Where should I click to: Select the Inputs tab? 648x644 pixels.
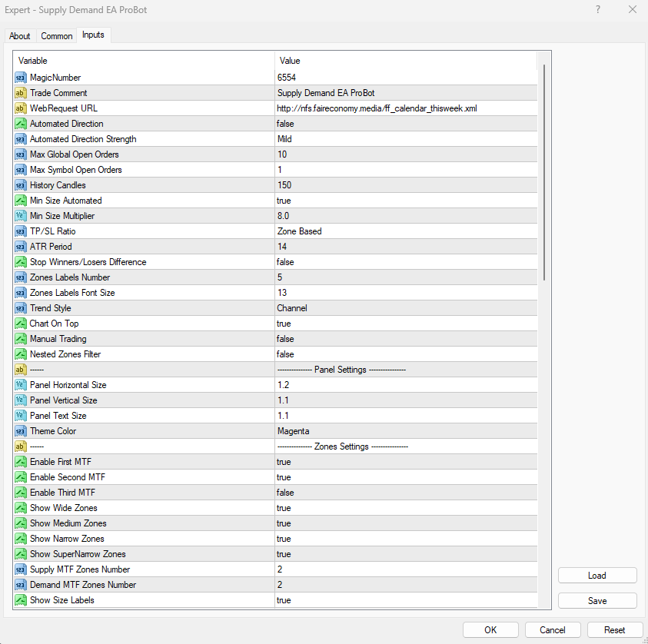tap(93, 35)
